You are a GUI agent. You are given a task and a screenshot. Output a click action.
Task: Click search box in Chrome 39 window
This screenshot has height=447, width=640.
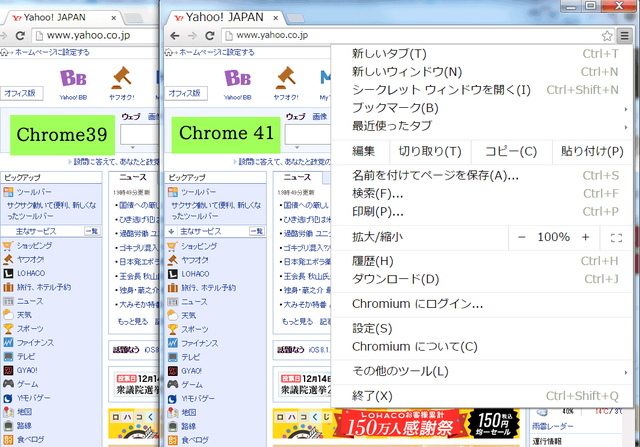click(x=139, y=135)
